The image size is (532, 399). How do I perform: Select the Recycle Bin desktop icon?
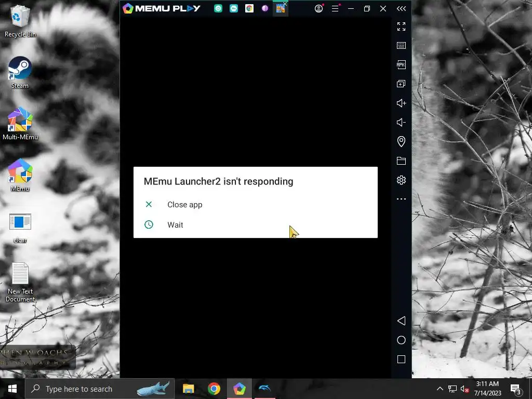20,22
